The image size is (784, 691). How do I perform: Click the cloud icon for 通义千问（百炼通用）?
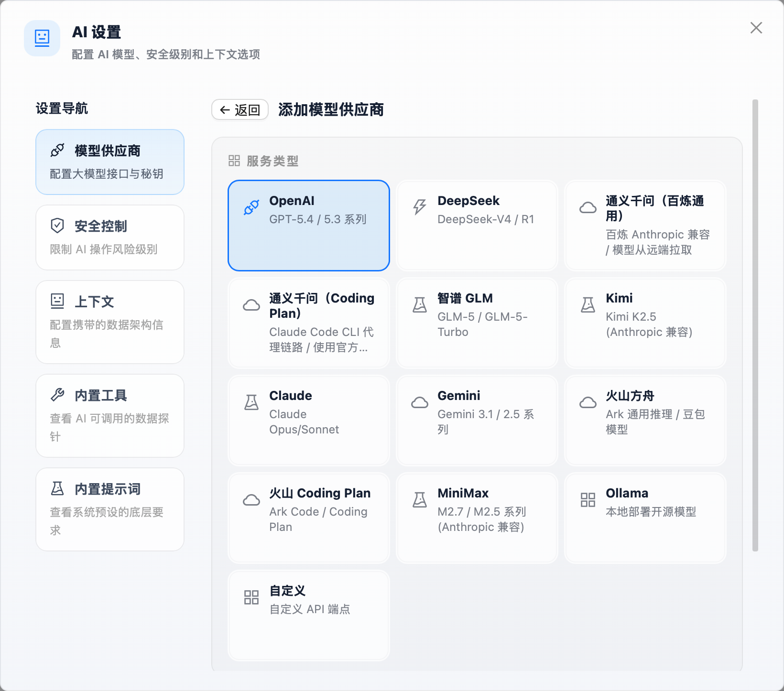point(588,207)
